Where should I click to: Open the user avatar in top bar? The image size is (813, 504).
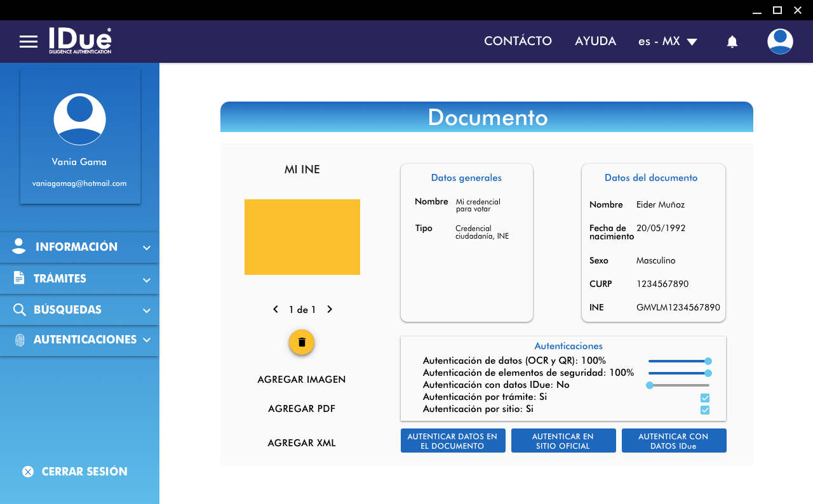pos(780,42)
